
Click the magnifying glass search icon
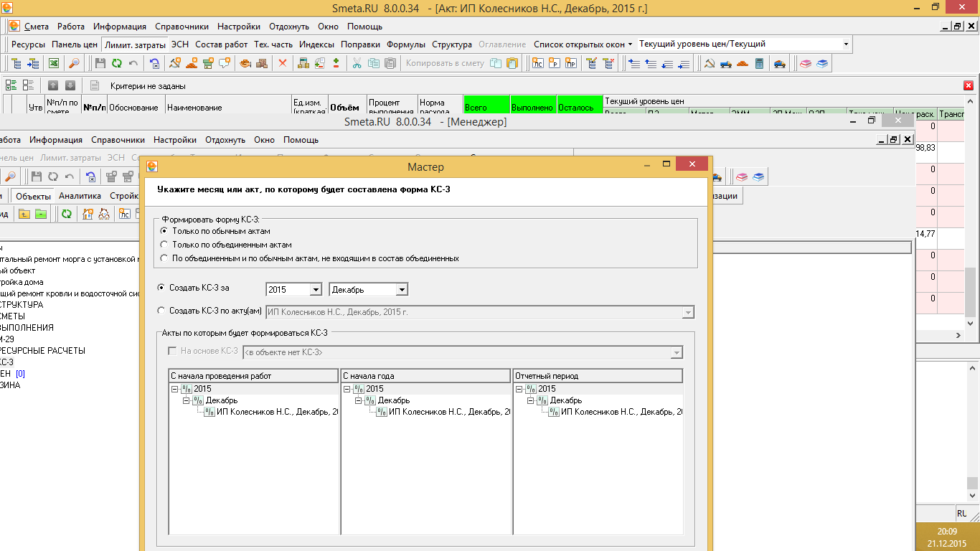73,63
